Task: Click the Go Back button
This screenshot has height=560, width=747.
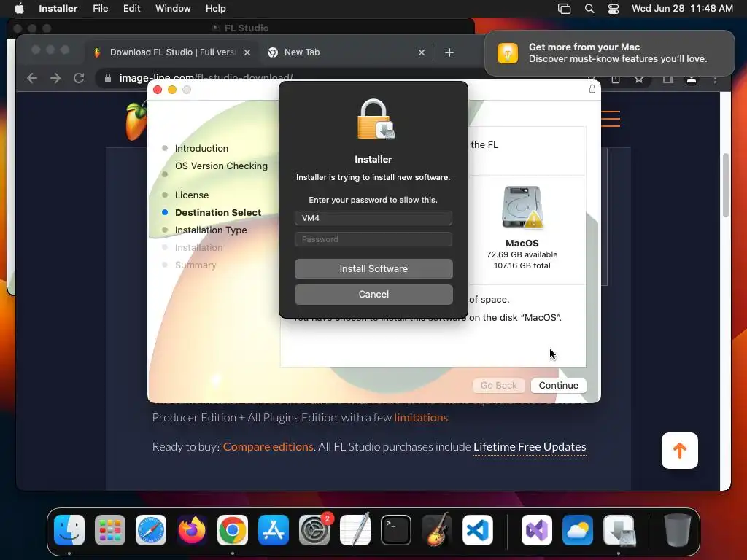Action: (498, 385)
